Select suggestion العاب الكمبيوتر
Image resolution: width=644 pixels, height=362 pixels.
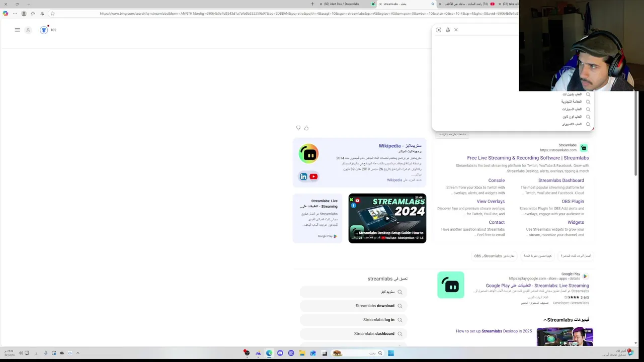coord(572,124)
